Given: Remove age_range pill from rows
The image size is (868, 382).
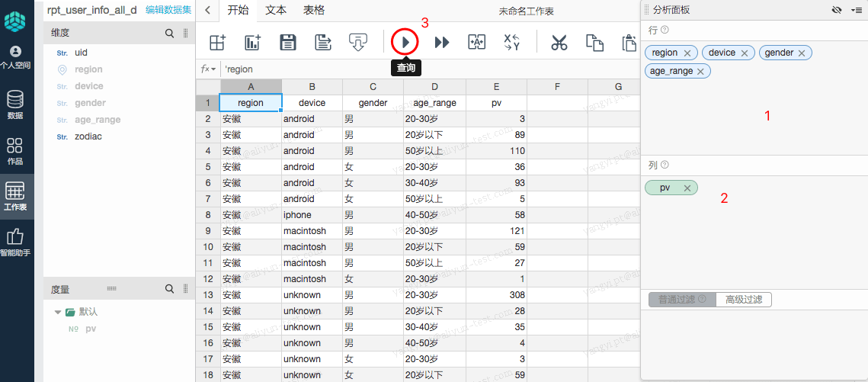Looking at the screenshot, I should coord(700,72).
